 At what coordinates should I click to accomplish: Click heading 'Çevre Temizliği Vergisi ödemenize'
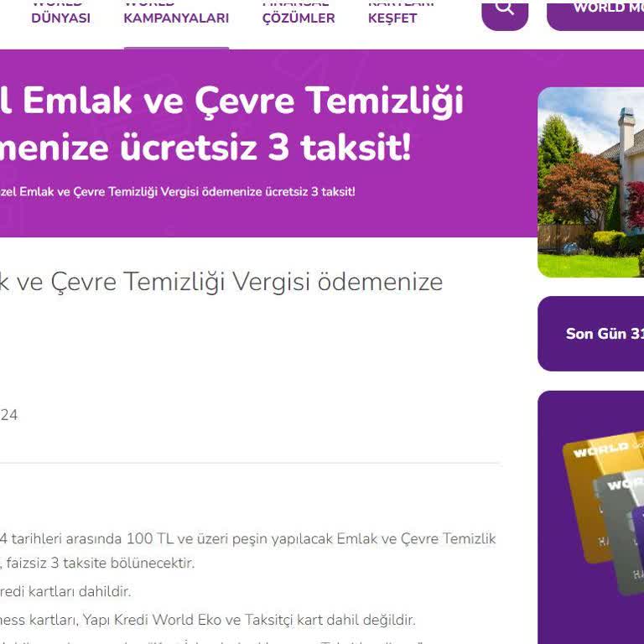click(247, 282)
